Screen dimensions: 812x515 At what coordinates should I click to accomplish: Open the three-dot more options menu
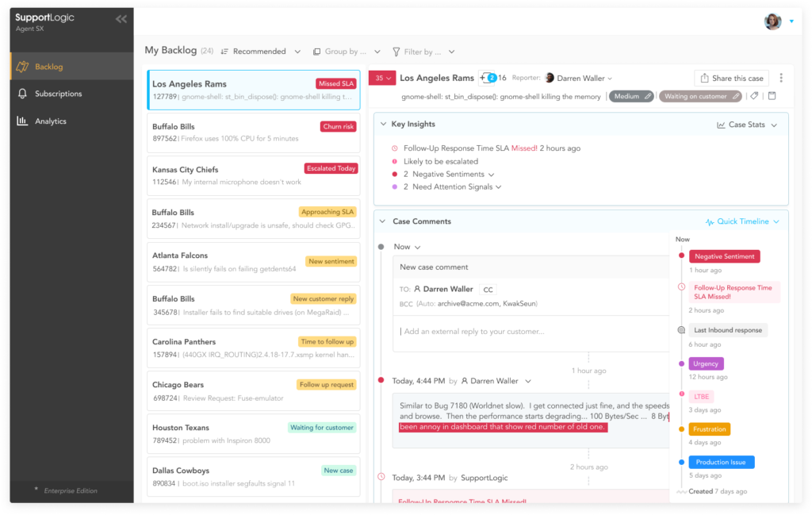[x=781, y=78]
